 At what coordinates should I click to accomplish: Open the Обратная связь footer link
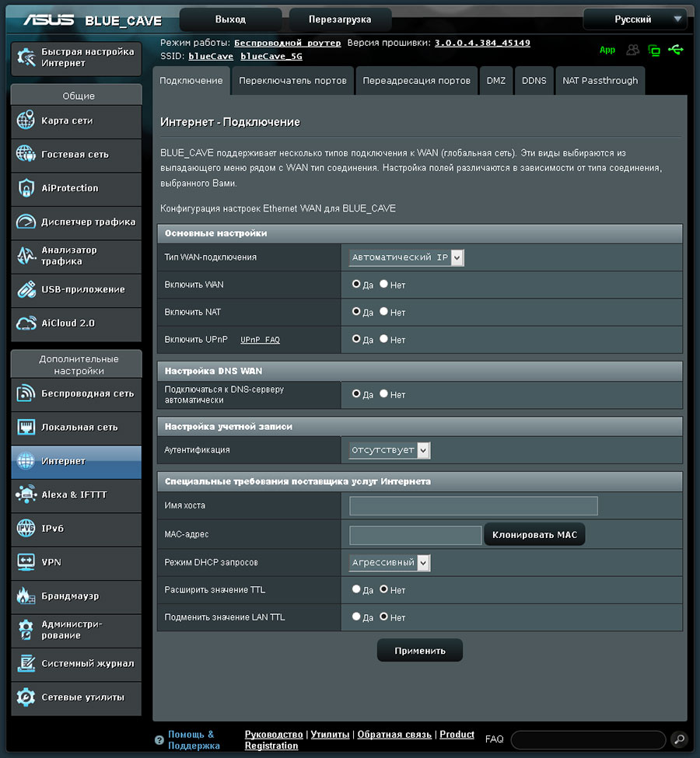[394, 735]
